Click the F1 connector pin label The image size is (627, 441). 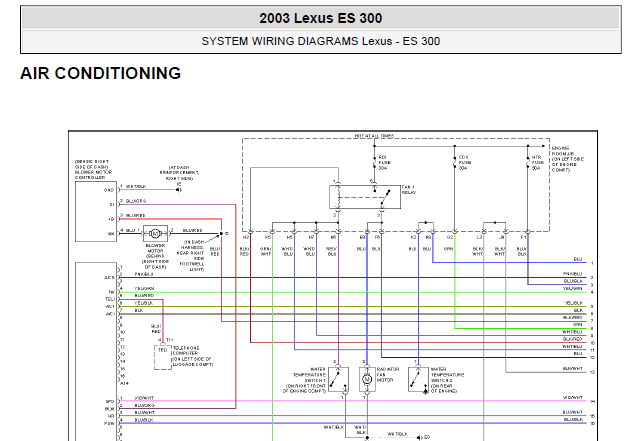pyautogui.click(x=523, y=237)
